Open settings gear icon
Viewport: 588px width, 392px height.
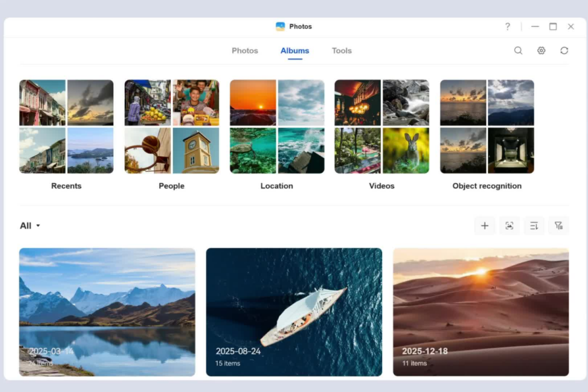pyautogui.click(x=541, y=51)
